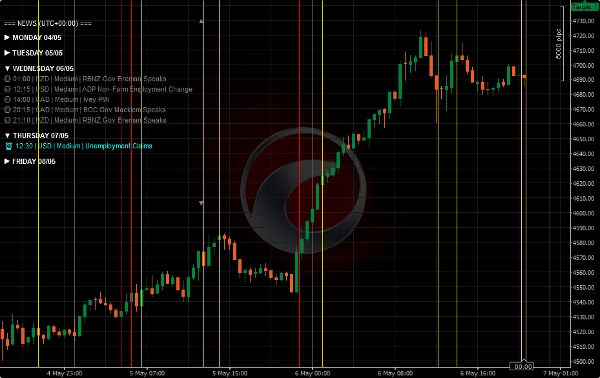Click the 5 May 15:00 time label

pos(230,373)
